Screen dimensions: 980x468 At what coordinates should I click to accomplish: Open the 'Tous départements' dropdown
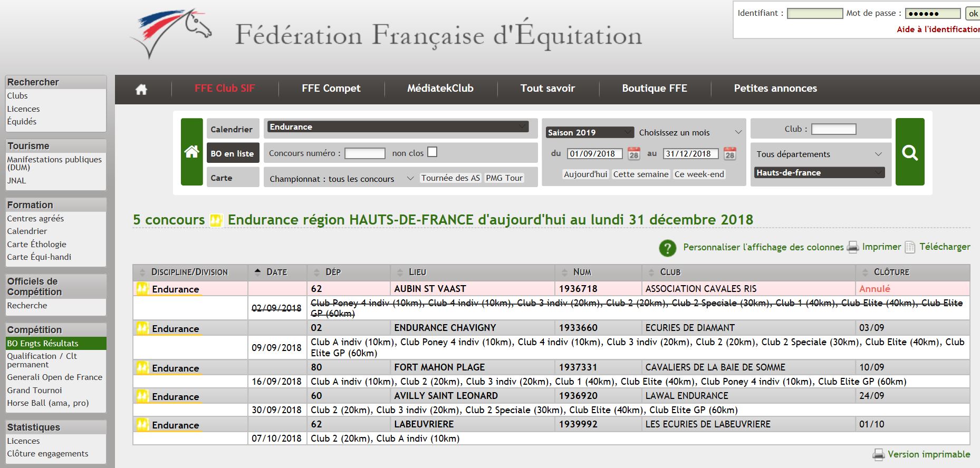[x=819, y=154]
